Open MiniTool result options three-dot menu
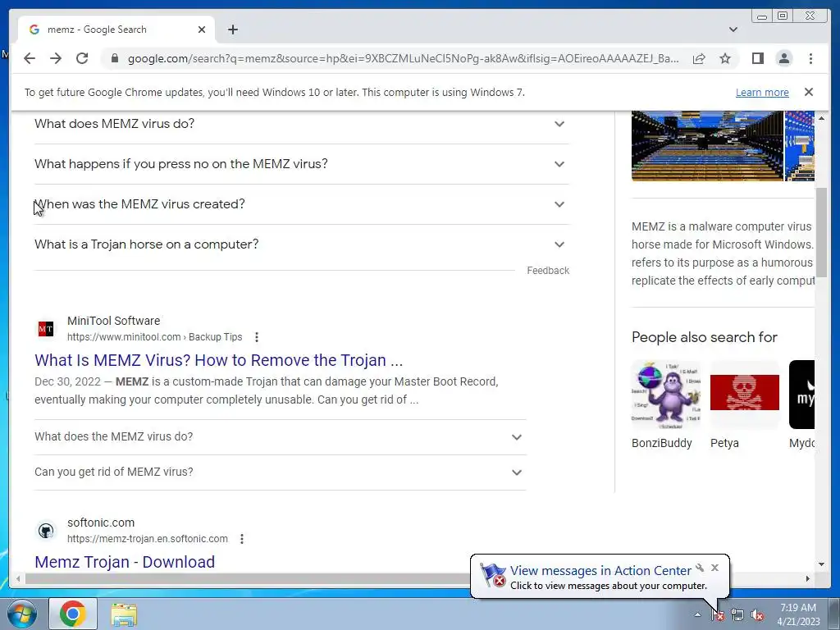Viewport: 840px width, 630px height. coord(257,337)
